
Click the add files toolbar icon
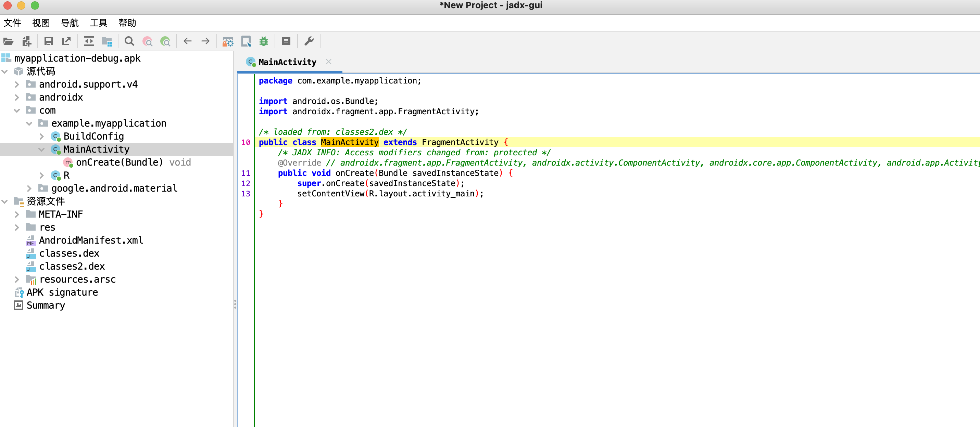click(27, 41)
